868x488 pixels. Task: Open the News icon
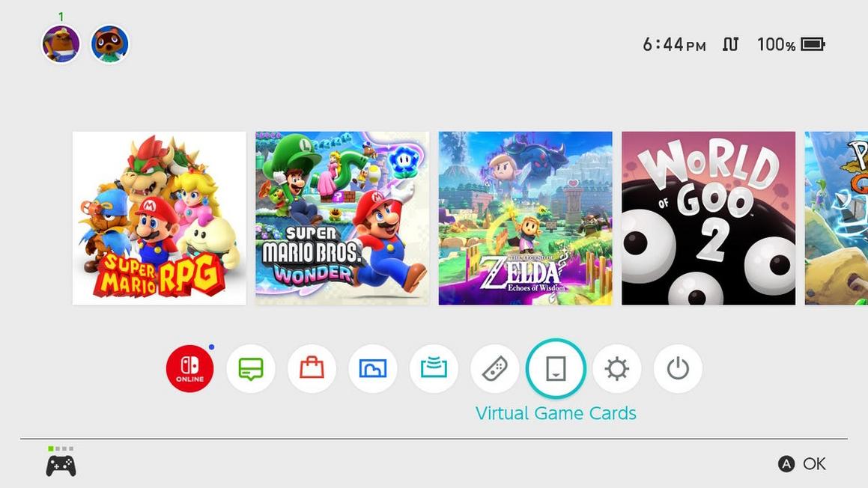tap(251, 368)
